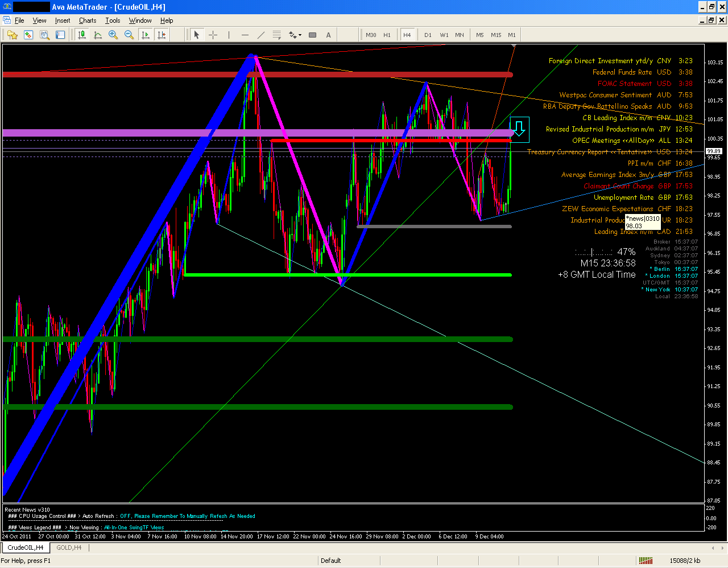Viewport: 728px width, 568px height.
Task: Switch timeframe to M15
Action: [495, 35]
